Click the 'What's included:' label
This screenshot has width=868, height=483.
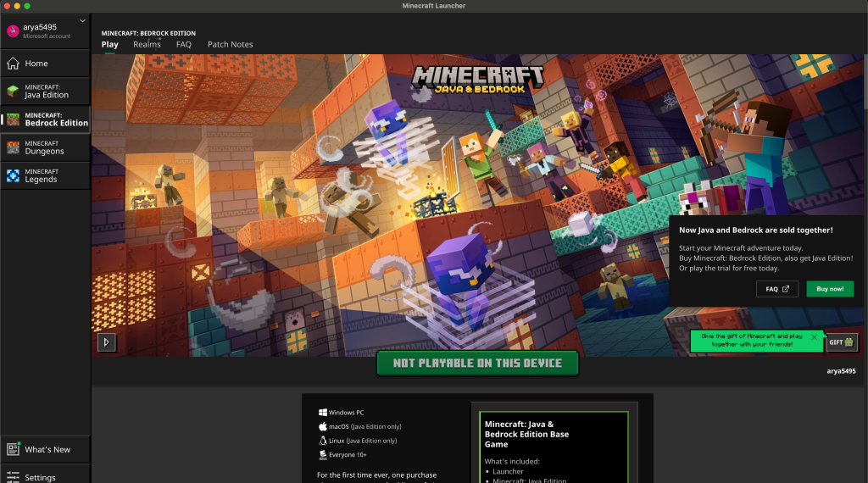coord(511,462)
